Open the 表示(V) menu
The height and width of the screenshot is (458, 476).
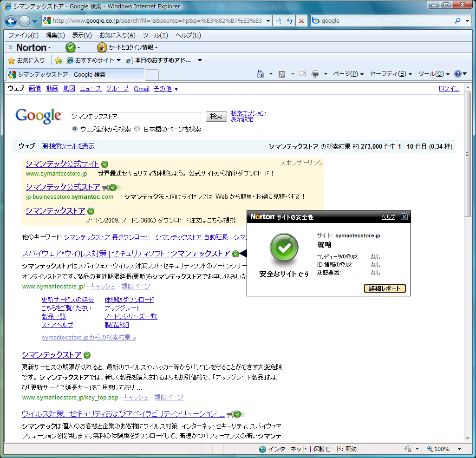[82, 35]
